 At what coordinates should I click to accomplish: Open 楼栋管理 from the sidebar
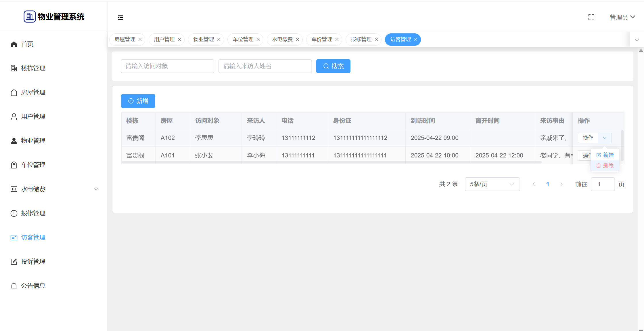coord(33,68)
